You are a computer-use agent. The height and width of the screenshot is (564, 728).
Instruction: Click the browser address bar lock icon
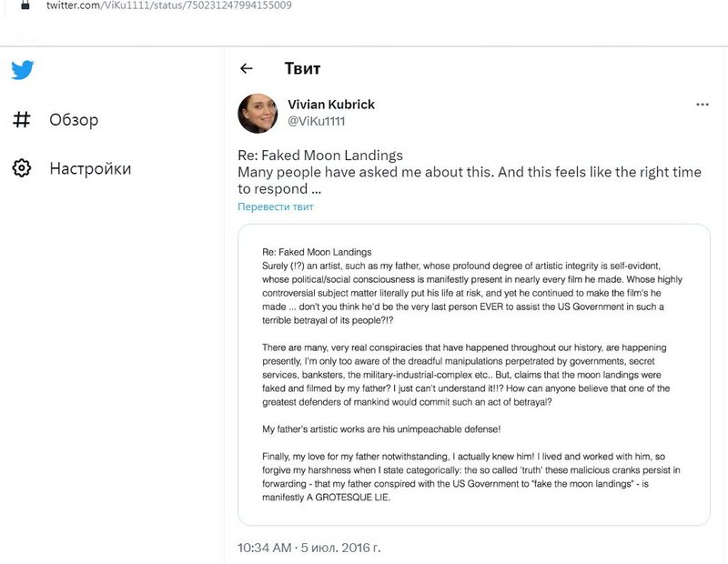pos(25,5)
